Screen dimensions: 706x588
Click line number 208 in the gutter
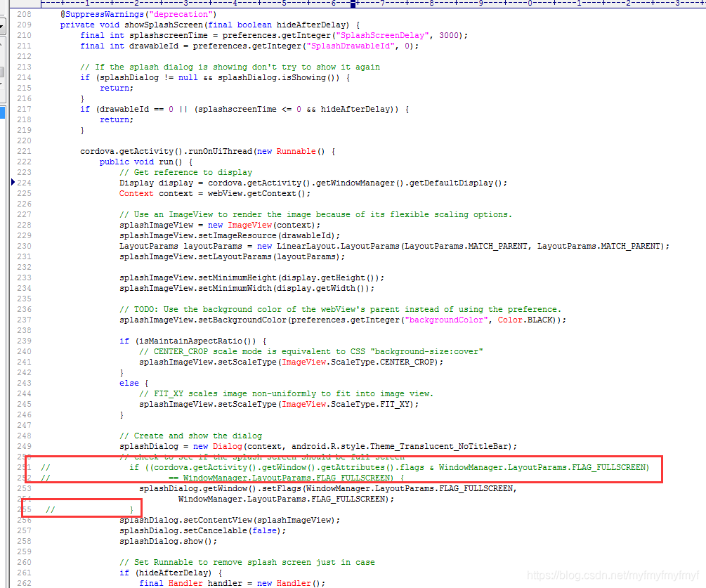[25, 15]
